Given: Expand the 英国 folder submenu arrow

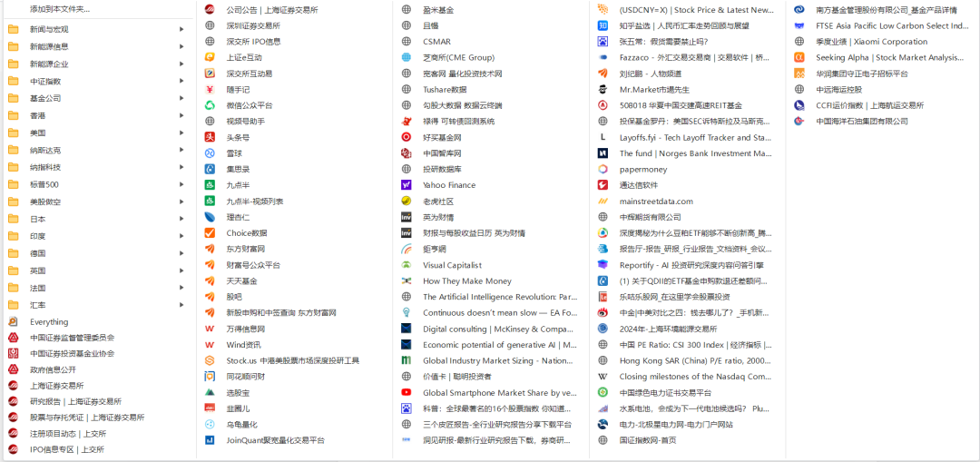Looking at the screenshot, I should 181,270.
